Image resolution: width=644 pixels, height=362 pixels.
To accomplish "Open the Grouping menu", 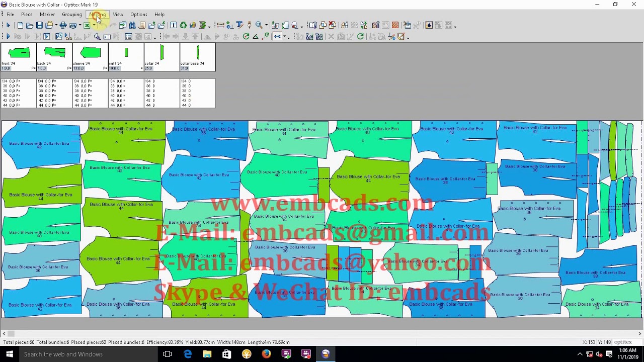I will coord(72,15).
